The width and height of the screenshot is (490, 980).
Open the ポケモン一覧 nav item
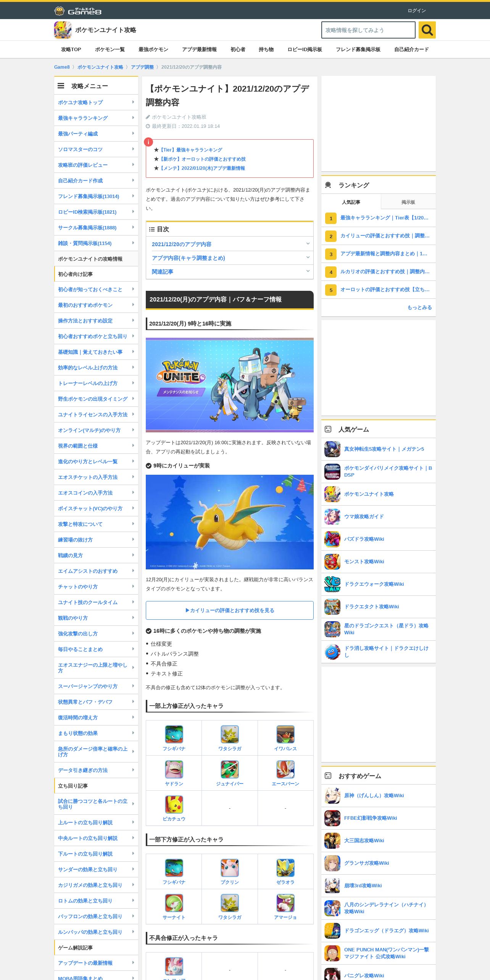[110, 50]
